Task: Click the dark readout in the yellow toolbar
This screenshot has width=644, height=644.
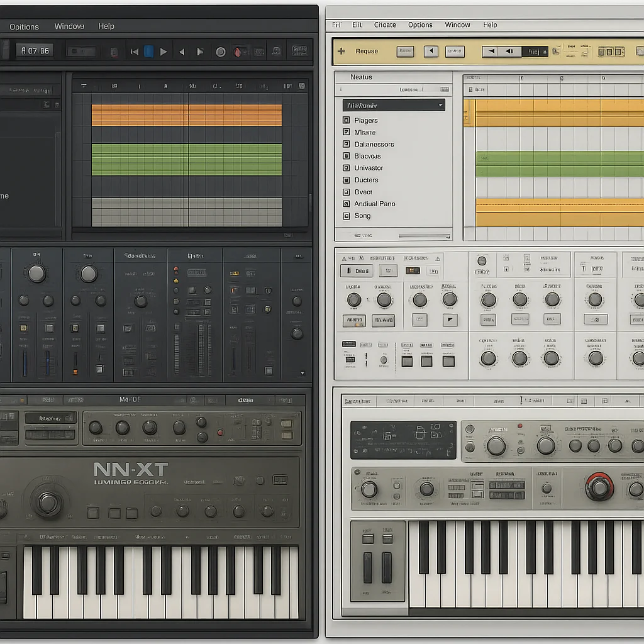Action: pos(535,52)
